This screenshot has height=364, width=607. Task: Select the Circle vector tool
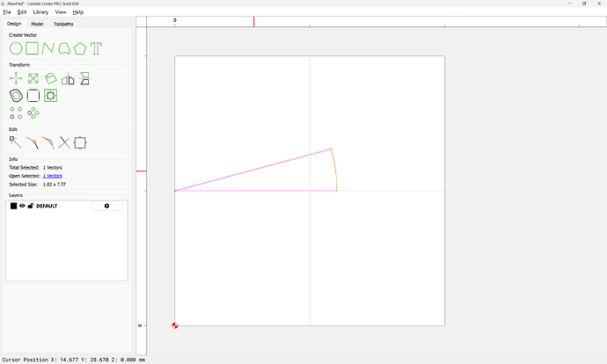16,48
